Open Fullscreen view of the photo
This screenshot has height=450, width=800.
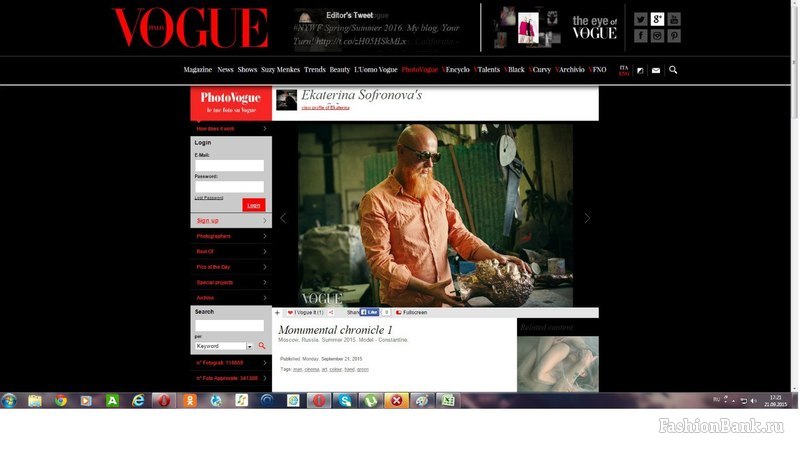[x=411, y=312]
